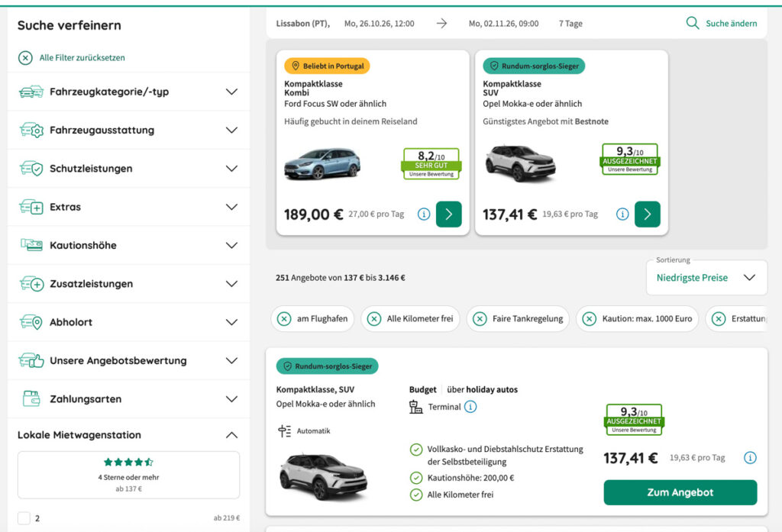Click the 'Zum Angebot' button
Screen dimensions: 782x532
pyautogui.click(x=680, y=492)
